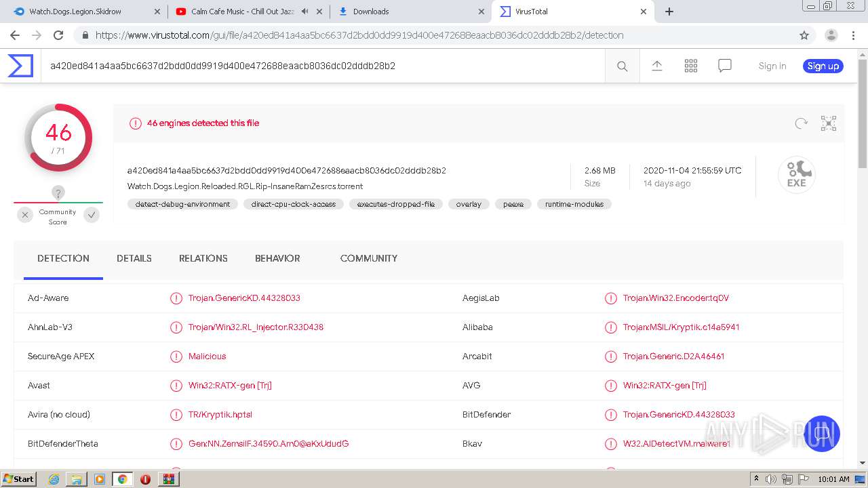The width and height of the screenshot is (868, 488).
Task: Reload the page
Action: pyautogui.click(x=58, y=35)
